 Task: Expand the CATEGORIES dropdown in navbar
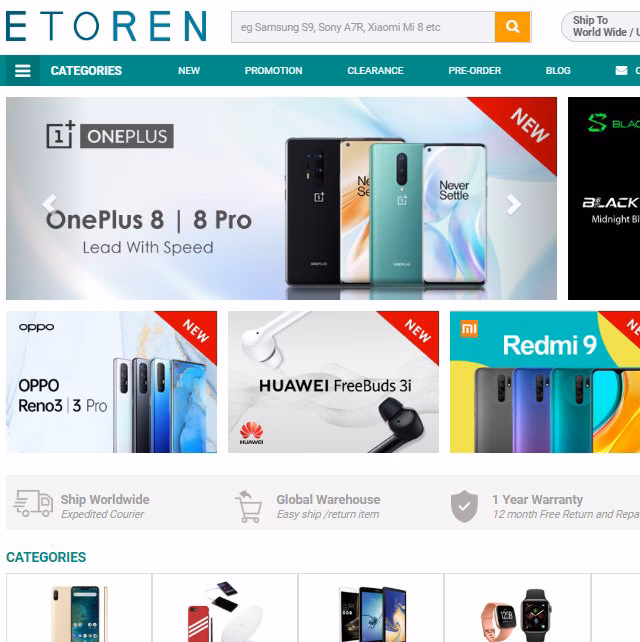coord(86,71)
